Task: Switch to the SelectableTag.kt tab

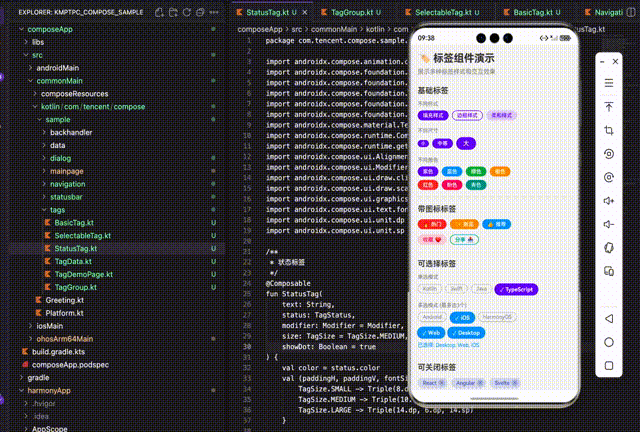Action: (447, 13)
